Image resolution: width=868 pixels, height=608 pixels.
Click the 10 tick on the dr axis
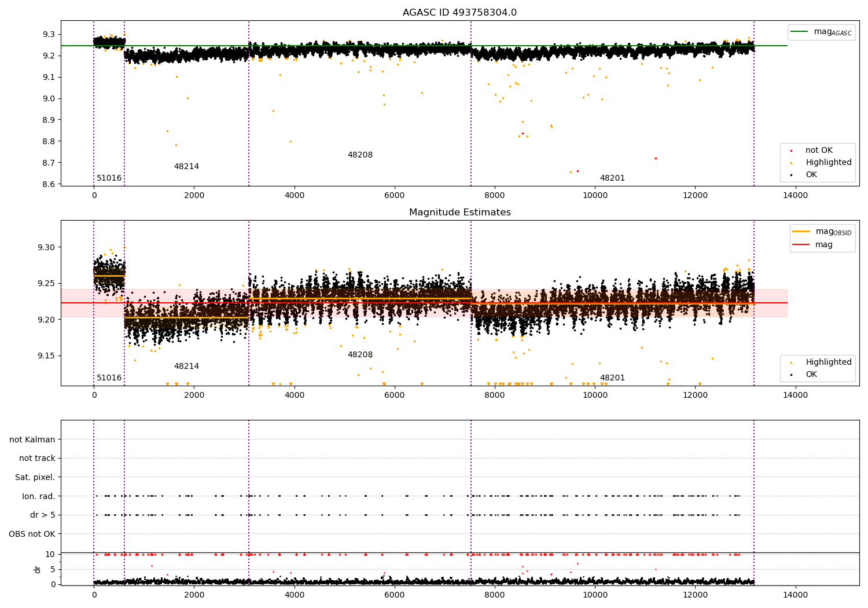pyautogui.click(x=51, y=554)
